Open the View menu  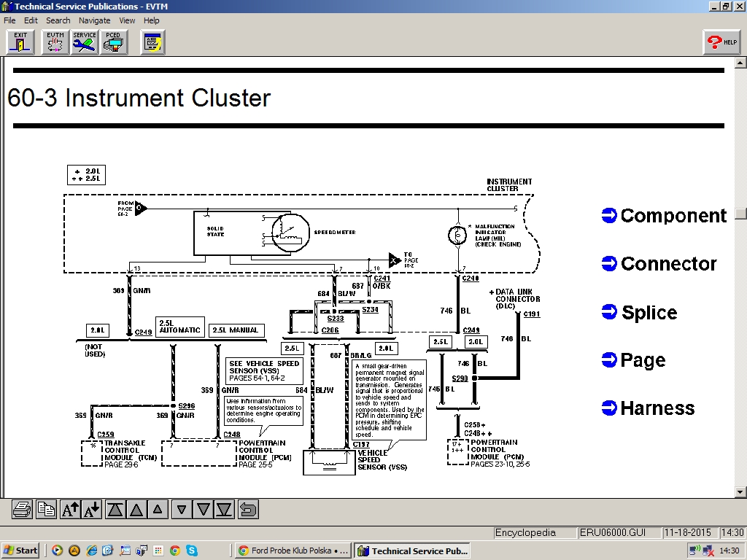tap(127, 20)
